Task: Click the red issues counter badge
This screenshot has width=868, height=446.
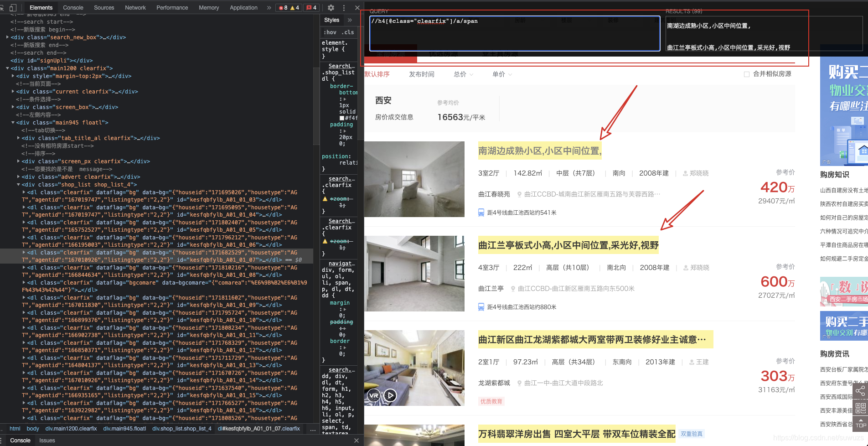Action: 312,8
